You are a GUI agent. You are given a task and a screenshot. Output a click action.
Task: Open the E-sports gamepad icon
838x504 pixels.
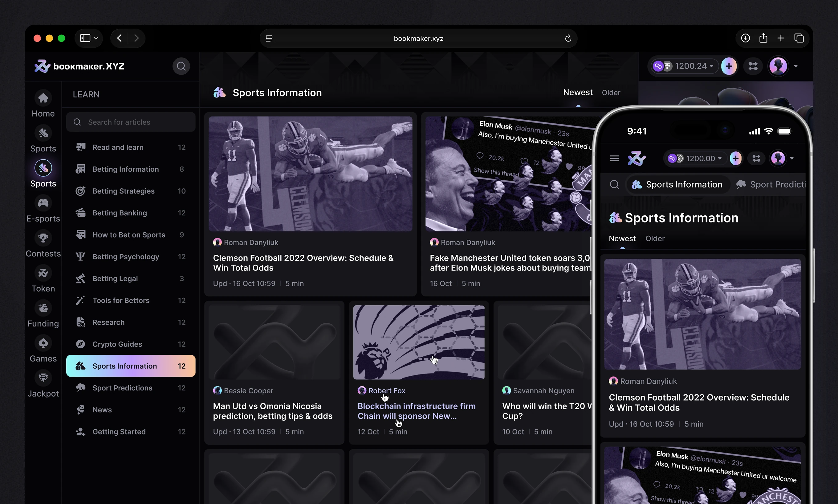pos(43,203)
